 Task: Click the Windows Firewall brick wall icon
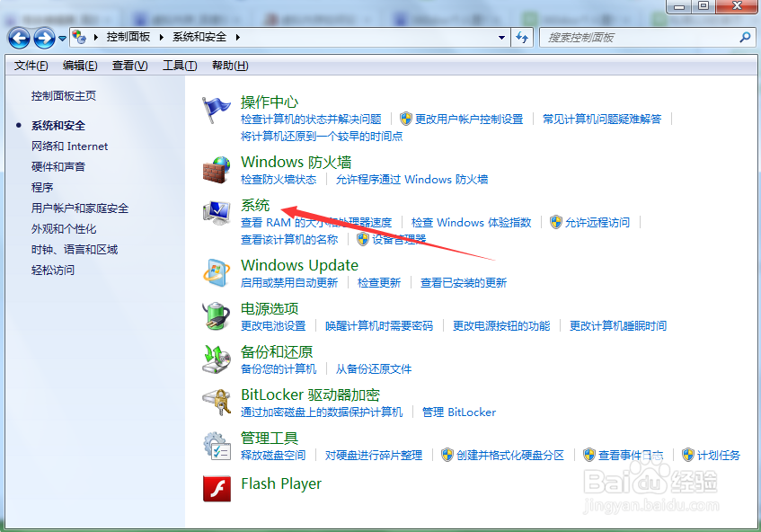(217, 170)
